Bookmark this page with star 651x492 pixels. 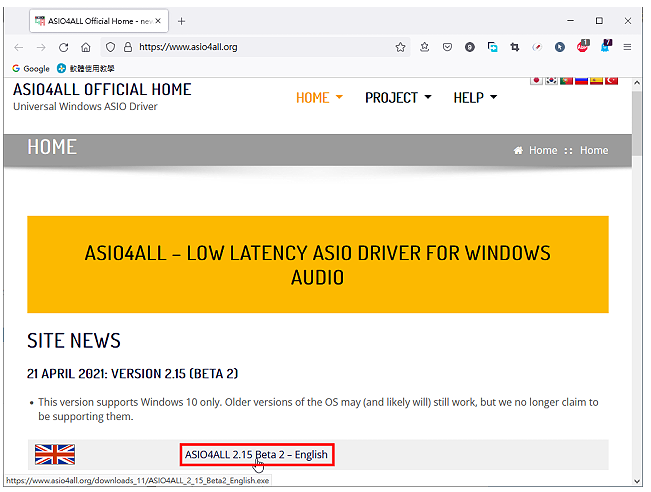pyautogui.click(x=400, y=47)
